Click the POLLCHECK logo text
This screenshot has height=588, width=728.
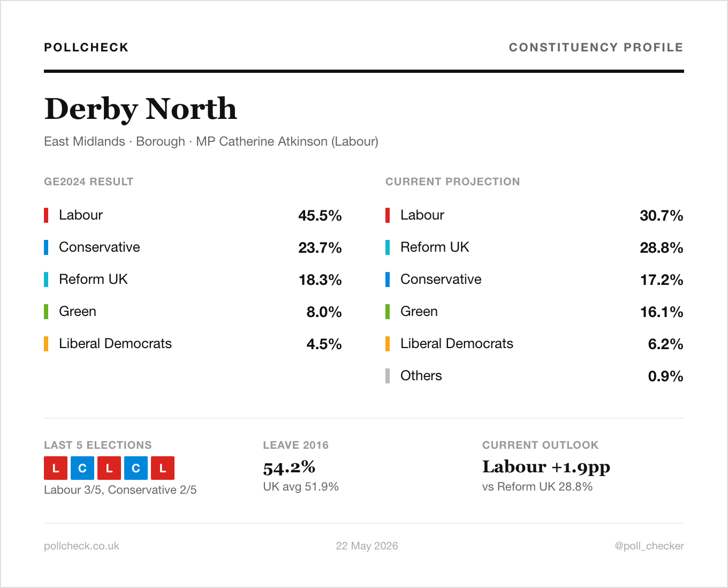[86, 47]
